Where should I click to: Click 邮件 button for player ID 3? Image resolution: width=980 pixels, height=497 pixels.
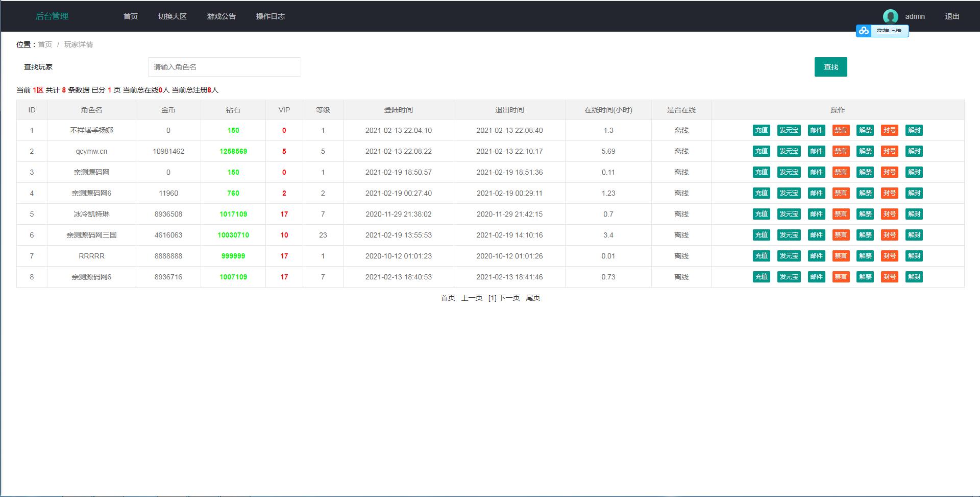click(816, 172)
